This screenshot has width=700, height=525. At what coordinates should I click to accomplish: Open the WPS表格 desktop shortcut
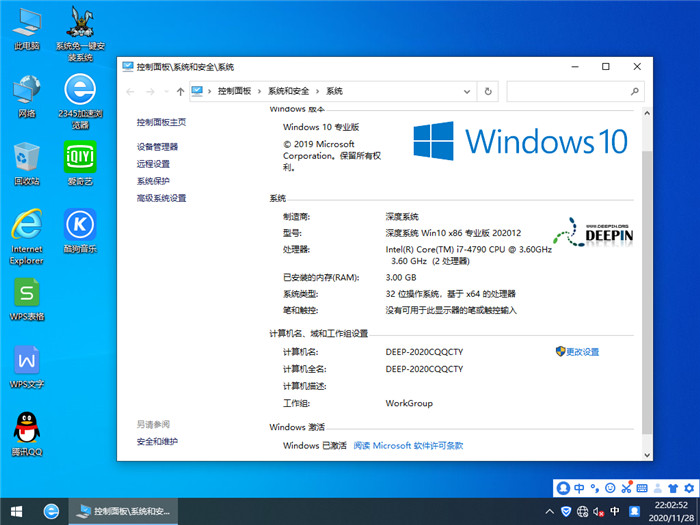[27, 299]
